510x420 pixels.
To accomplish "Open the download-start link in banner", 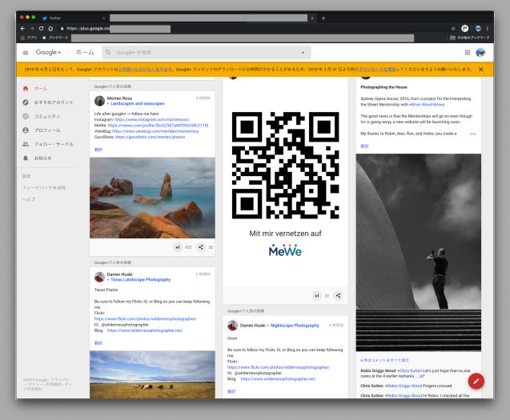I will [x=377, y=70].
